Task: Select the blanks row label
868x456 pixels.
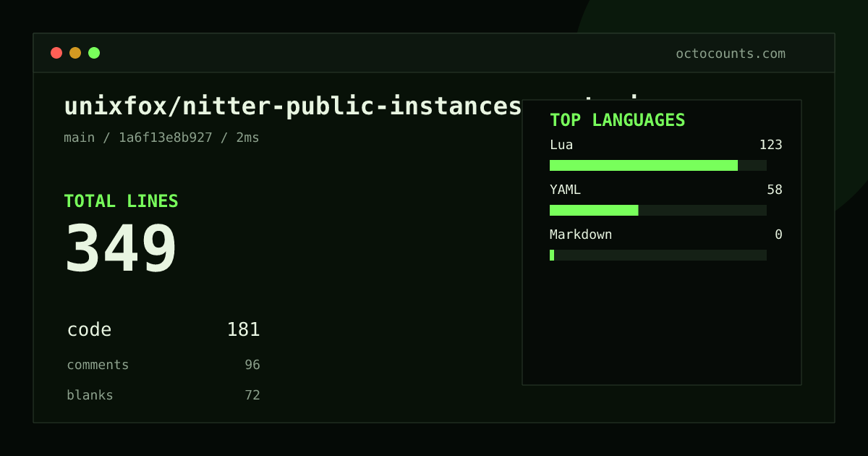Action: click(90, 395)
